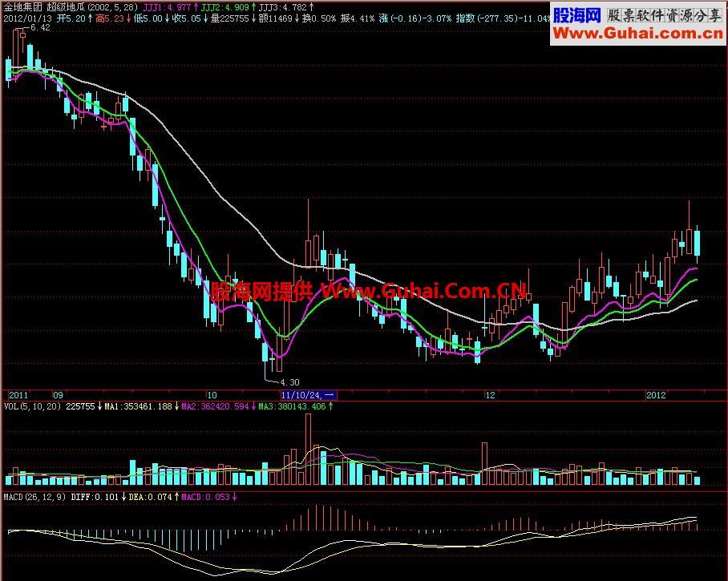Click the VOL(5,10,20) indicator label
The width and height of the screenshot is (728, 581).
(x=31, y=406)
